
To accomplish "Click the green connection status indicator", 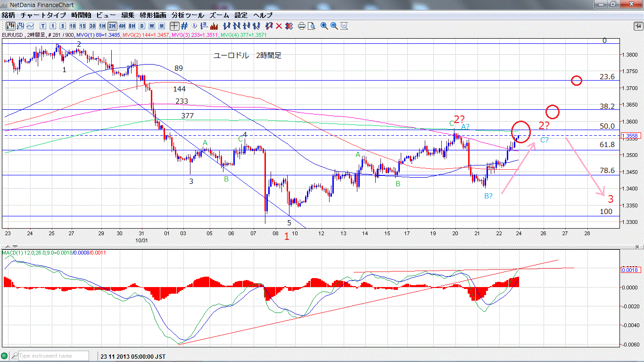I will pyautogui.click(x=5, y=356).
